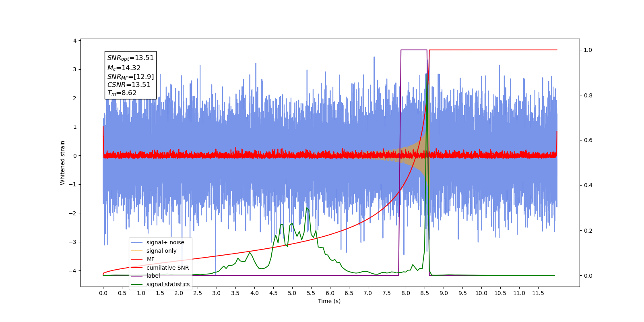Click the 0.6 tick on the right axis
The image size is (644, 322).
(588, 140)
